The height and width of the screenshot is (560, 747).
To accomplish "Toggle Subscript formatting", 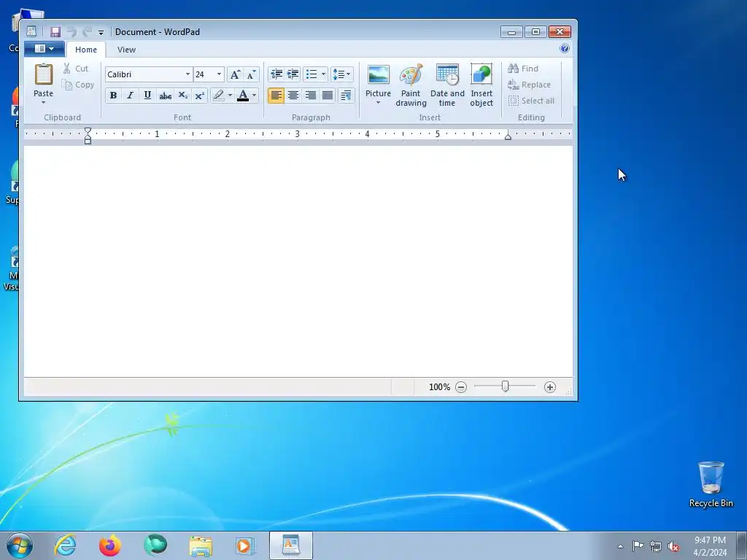I will (x=182, y=96).
